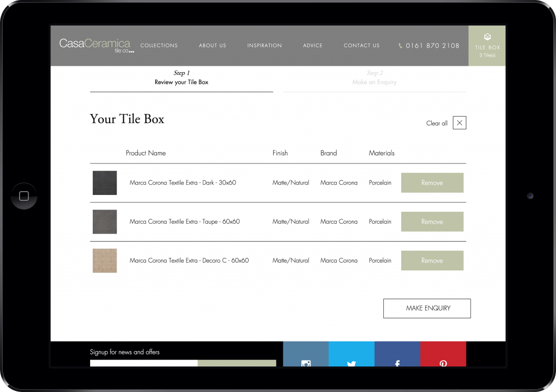Call the 0161 870 2108 number
Viewport: 556px width, 392px height.
click(x=433, y=46)
